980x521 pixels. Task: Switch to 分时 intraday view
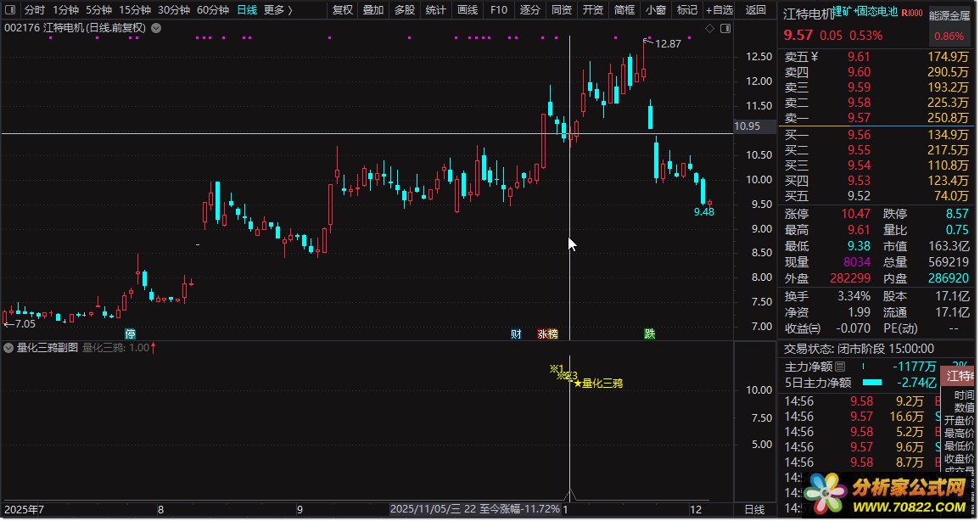35,10
